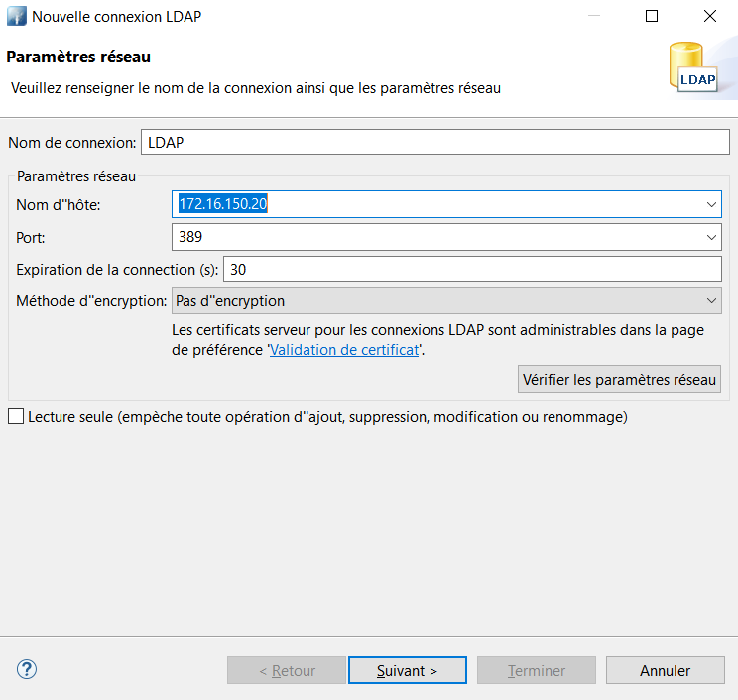The width and height of the screenshot is (738, 700).
Task: Enable the Lecture seule checkbox
Action: coord(16,416)
